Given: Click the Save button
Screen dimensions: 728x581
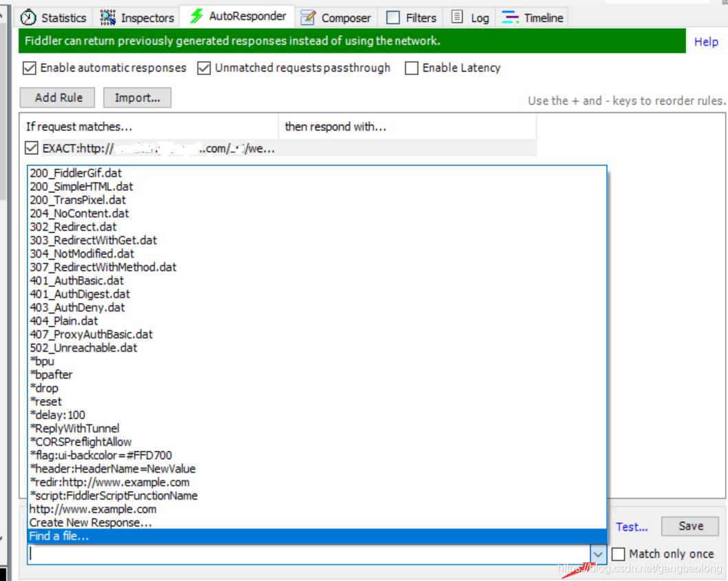Looking at the screenshot, I should pyautogui.click(x=690, y=526).
